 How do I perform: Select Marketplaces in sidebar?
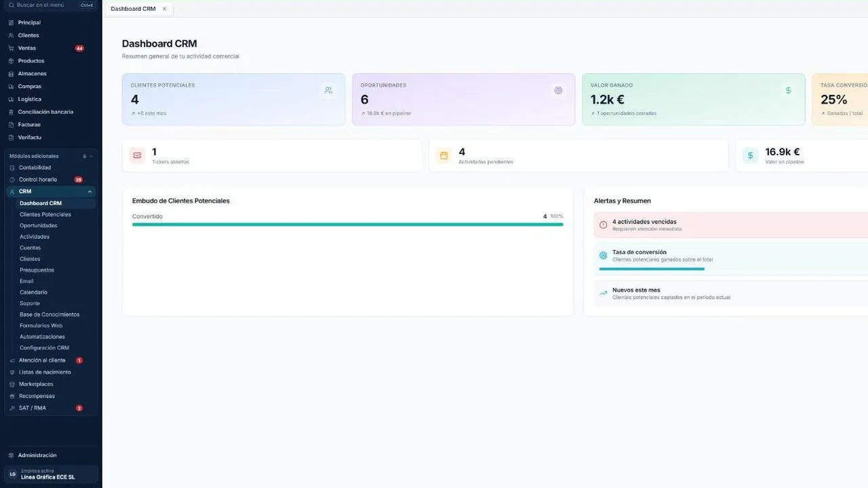(36, 384)
